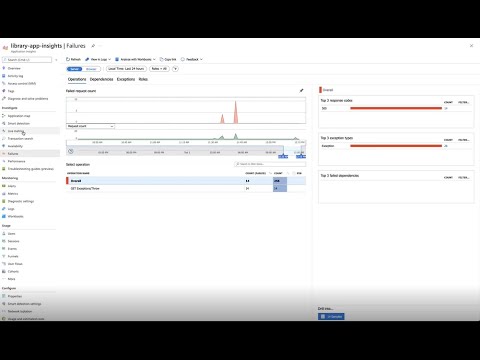Screen dimensions: 480x360
Task: Switch to Browser toggle option
Action: point(91,69)
